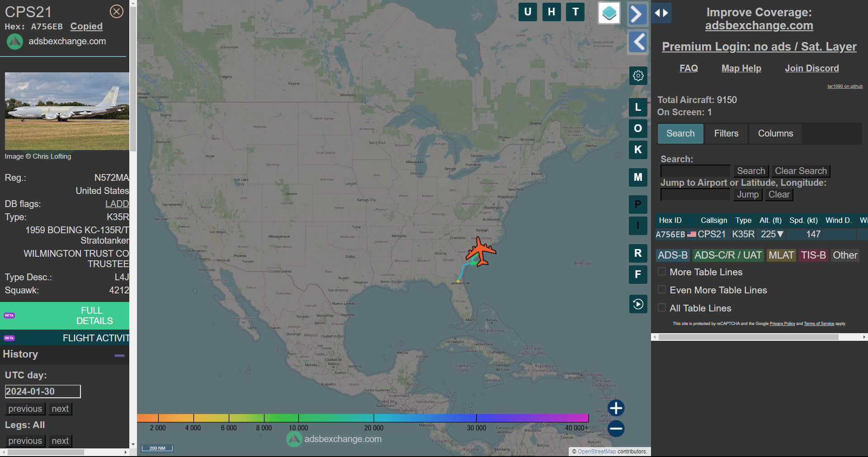The image size is (868, 457).
Task: Open the map layer selector icon
Action: [x=609, y=13]
